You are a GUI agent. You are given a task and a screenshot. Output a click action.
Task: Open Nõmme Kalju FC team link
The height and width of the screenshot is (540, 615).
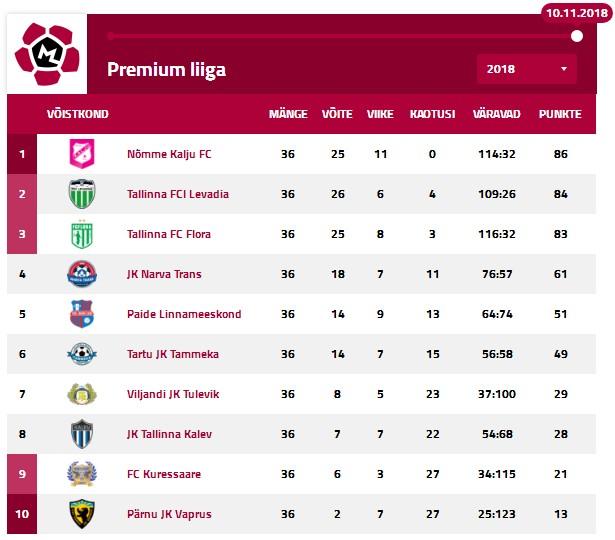[x=169, y=154]
